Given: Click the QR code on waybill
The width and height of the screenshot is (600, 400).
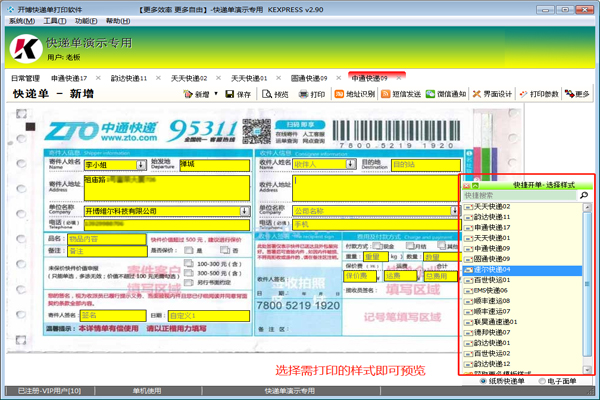Looking at the screenshot, I should pyautogui.click(x=257, y=131).
